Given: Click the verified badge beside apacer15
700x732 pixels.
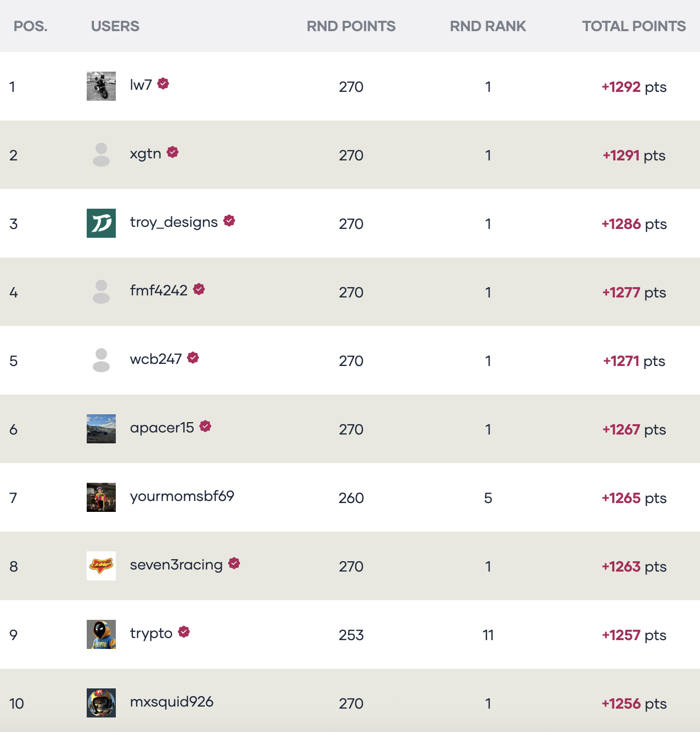Looking at the screenshot, I should [206, 426].
